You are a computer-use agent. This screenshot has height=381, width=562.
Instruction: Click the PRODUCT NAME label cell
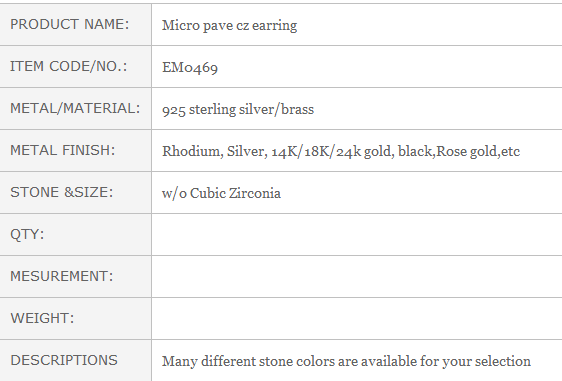[x=75, y=24]
